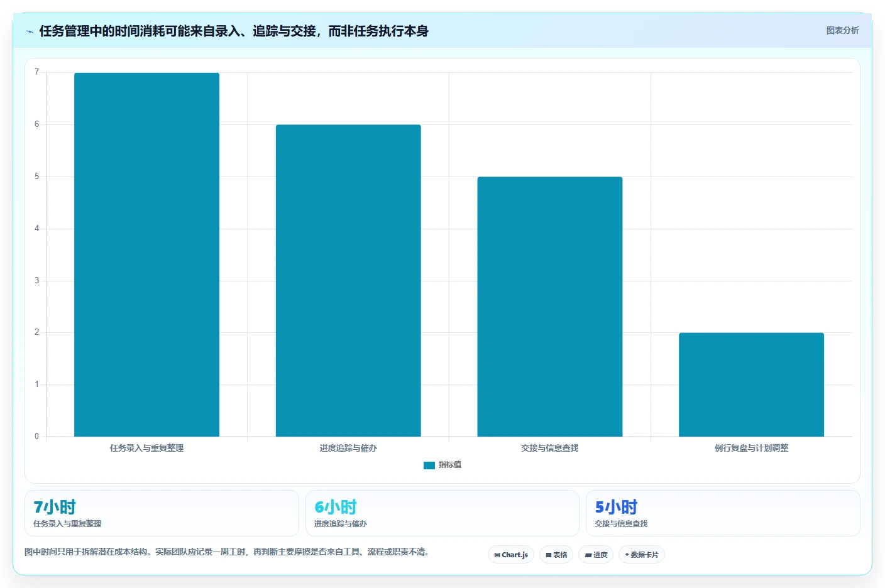The height and width of the screenshot is (588, 885).
Task: Click 进度追踪与催办 caption under 6小时
Action: (341, 524)
